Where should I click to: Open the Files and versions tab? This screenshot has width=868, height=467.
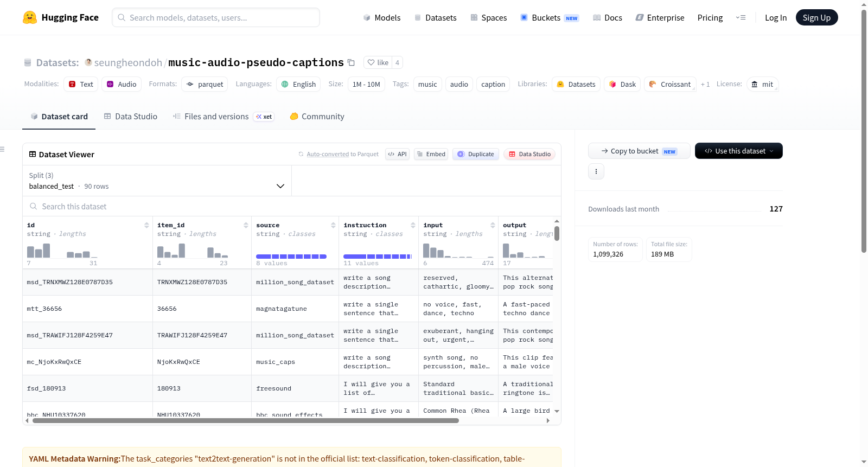pos(224,117)
